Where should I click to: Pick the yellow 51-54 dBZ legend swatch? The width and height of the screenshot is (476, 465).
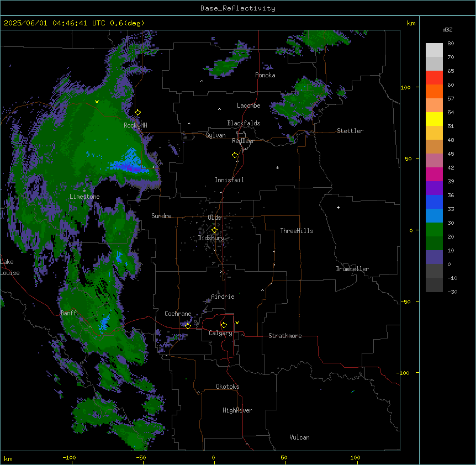434,119
